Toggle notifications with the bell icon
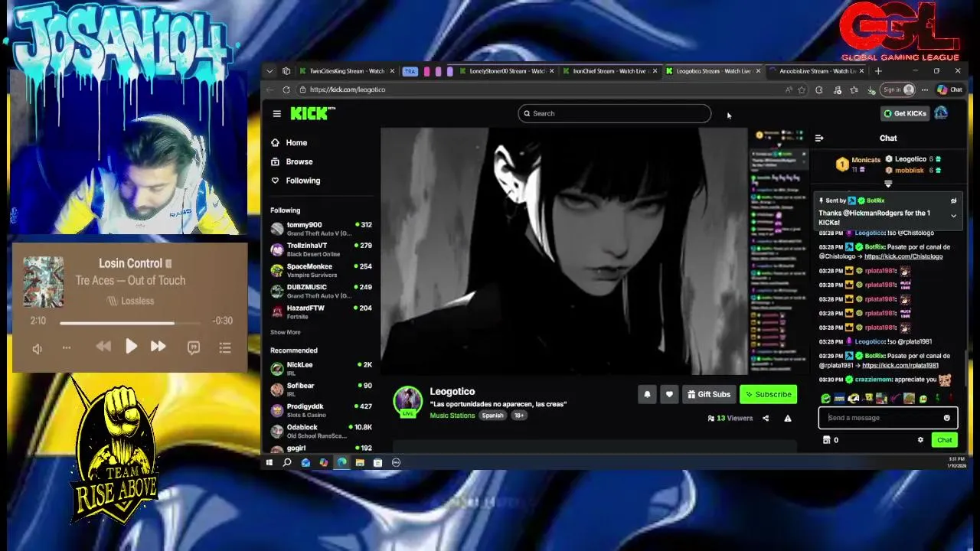The image size is (980, 551). (647, 394)
